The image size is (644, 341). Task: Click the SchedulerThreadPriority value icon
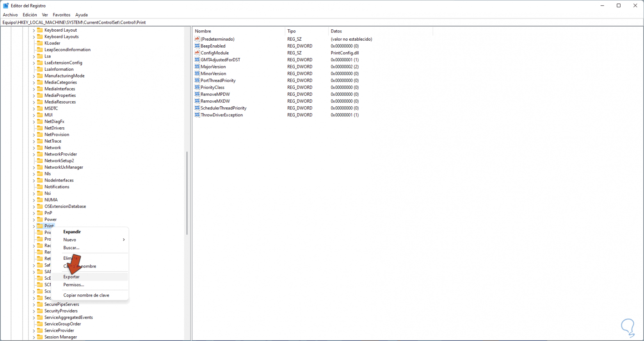tap(197, 108)
